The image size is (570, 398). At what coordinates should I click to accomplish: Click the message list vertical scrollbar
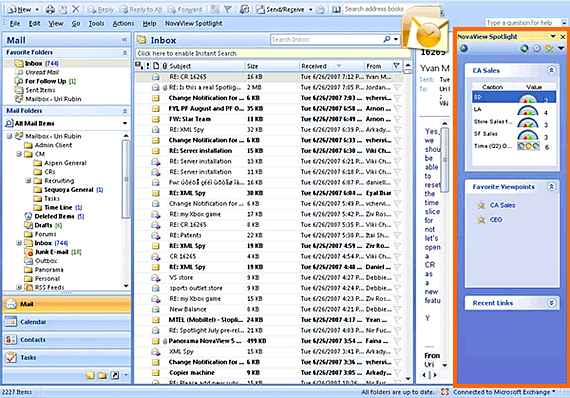408,222
